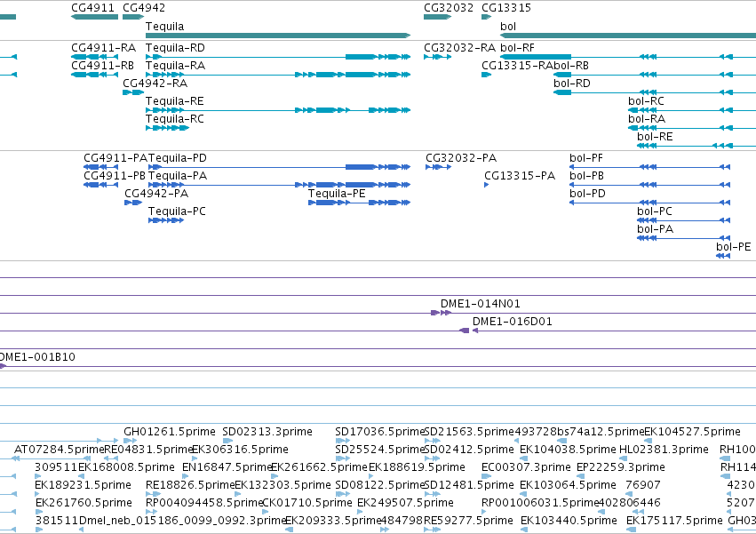Screen dimensions: 756x534
Task: Select protein Tequila-PA
Action: (x=280, y=185)
